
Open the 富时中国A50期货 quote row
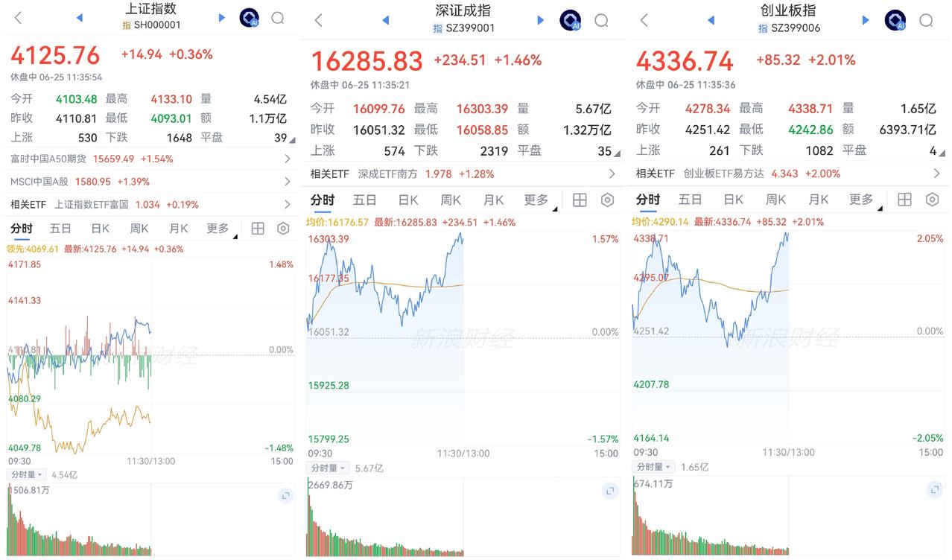point(150,159)
